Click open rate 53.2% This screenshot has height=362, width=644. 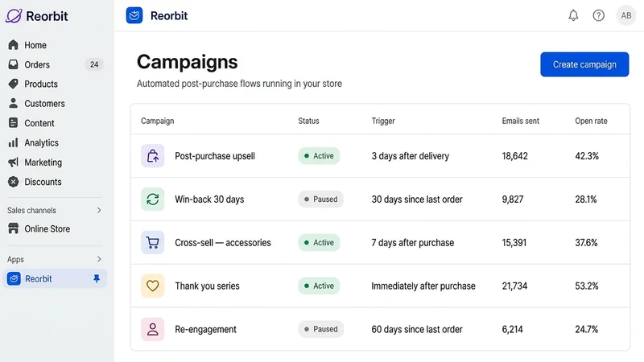point(587,286)
